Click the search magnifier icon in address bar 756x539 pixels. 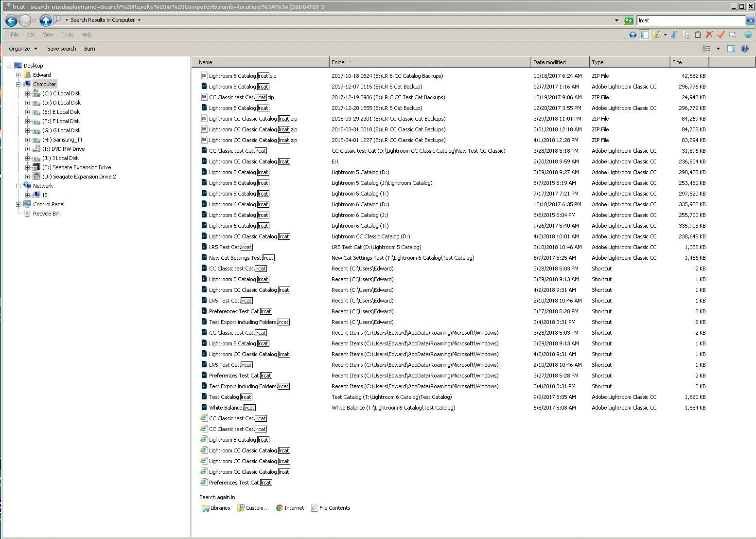(58, 20)
